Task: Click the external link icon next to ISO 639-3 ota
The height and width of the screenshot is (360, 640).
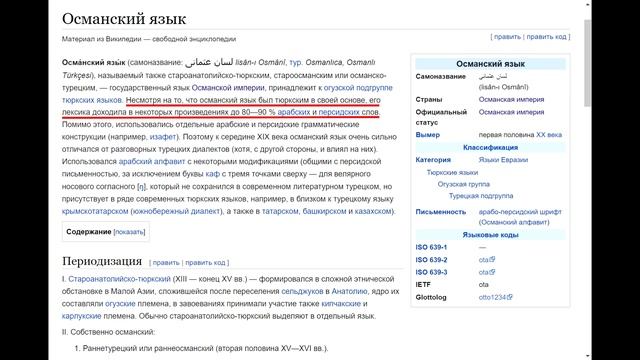Action: coord(492,271)
